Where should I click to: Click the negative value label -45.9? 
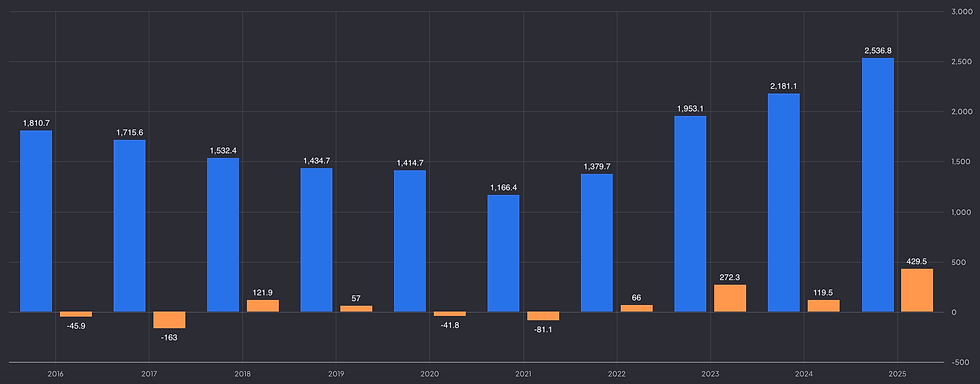click(76, 326)
